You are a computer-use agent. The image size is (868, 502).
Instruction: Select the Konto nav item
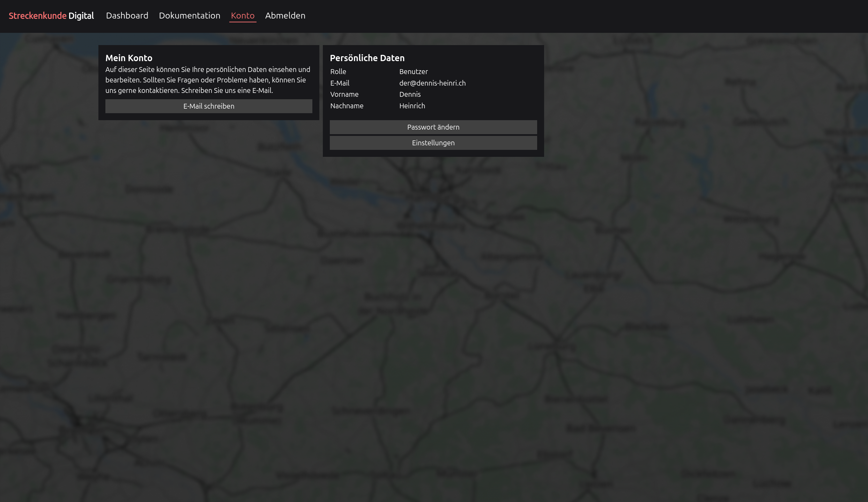click(x=243, y=16)
